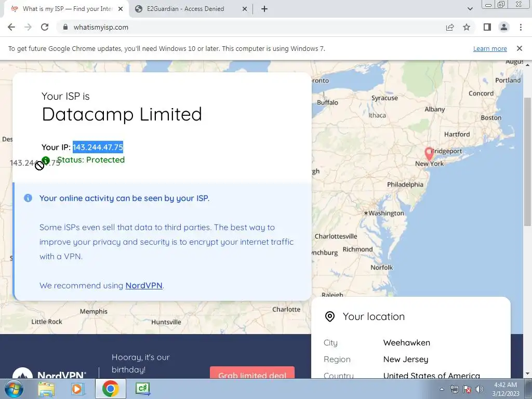Click the highlighted IP 143.244.47.75

click(98, 147)
